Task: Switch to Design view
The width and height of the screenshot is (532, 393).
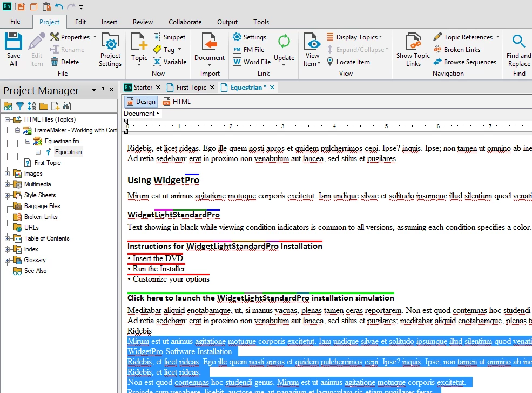Action: pos(141,102)
